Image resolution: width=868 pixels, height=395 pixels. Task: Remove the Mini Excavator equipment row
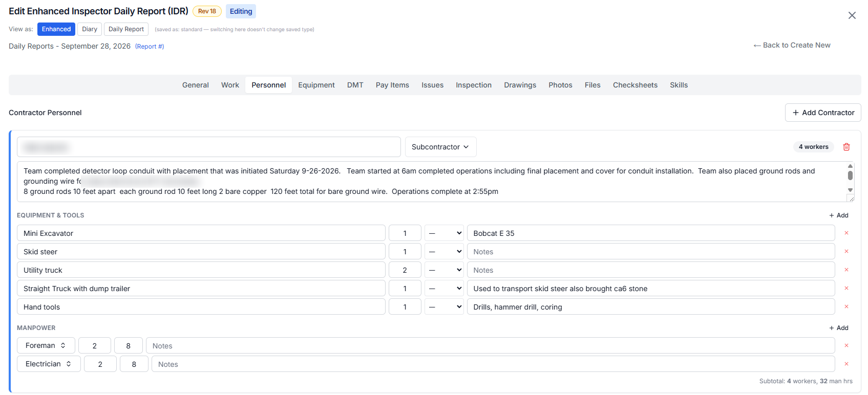click(846, 233)
